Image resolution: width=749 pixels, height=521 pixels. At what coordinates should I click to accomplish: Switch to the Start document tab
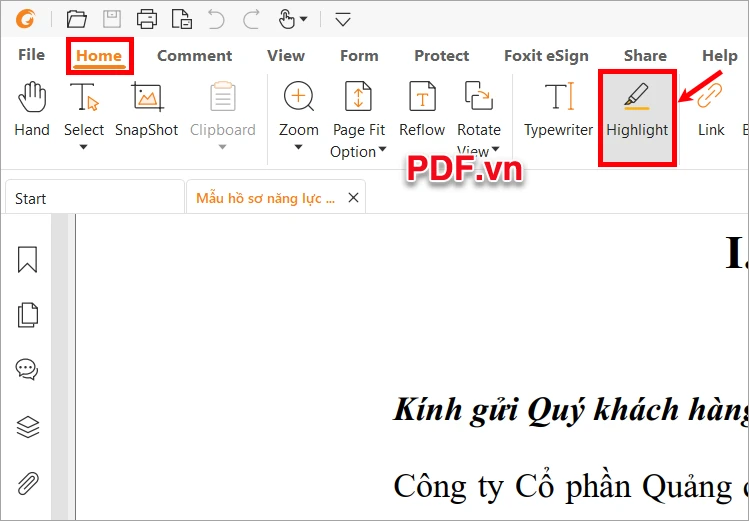95,197
